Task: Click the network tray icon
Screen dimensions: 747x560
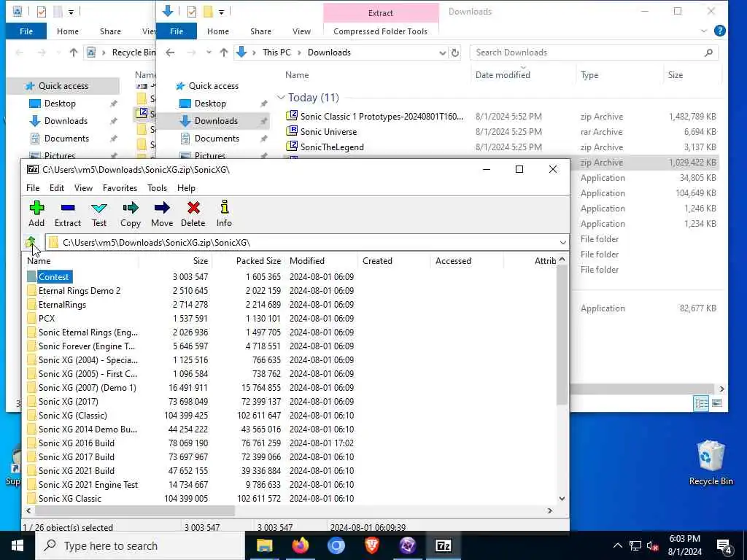Action: 635,546
